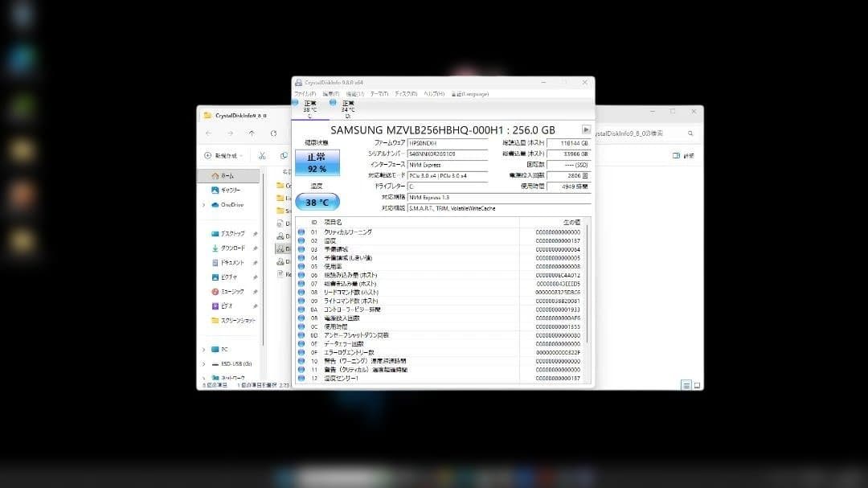Select the C: disk tab showing 38 °C
Viewport: 868px width, 488px height.
tap(310, 109)
